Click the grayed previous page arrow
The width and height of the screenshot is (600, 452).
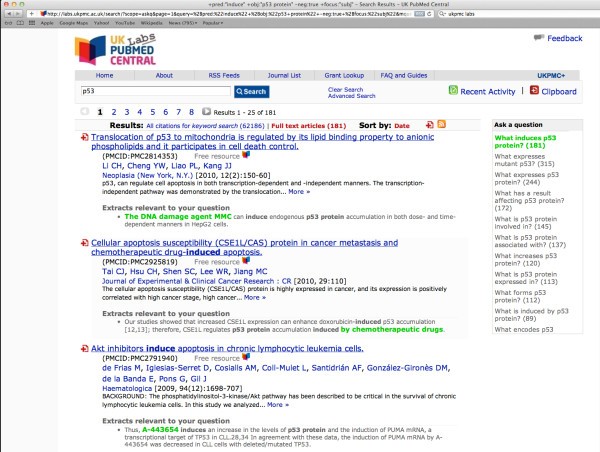pos(85,111)
